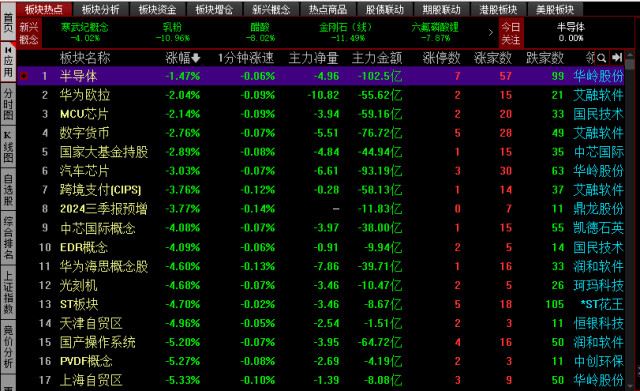The height and width of the screenshot is (391, 640).
Task: Click the 寒武纪概念 ticker item
Action: tap(84, 32)
